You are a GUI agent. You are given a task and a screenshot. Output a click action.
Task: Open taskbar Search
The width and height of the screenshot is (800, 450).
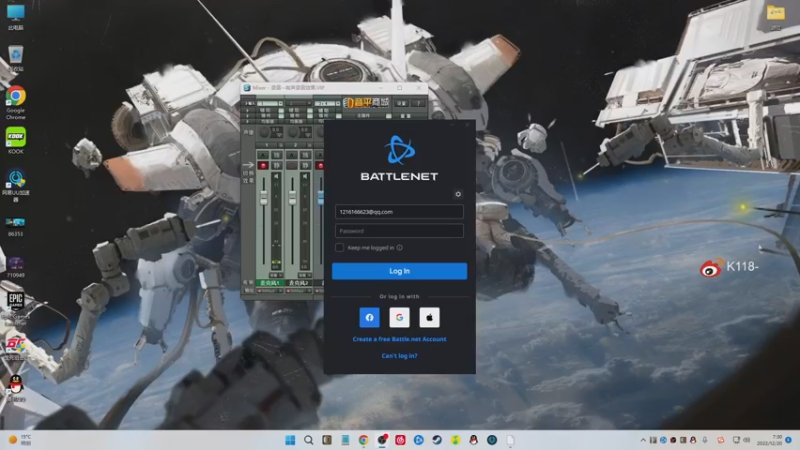[x=309, y=440]
